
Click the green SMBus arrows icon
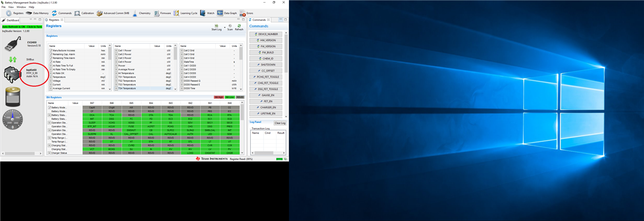pyautogui.click(x=13, y=60)
